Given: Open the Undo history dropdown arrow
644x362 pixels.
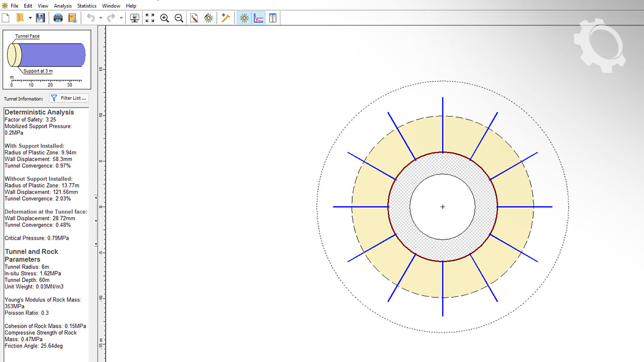Looking at the screenshot, I should coord(101,18).
